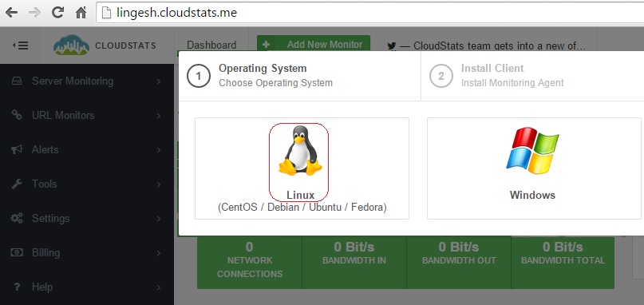Image resolution: width=644 pixels, height=305 pixels.
Task: Click the Windows label
Action: tap(532, 195)
